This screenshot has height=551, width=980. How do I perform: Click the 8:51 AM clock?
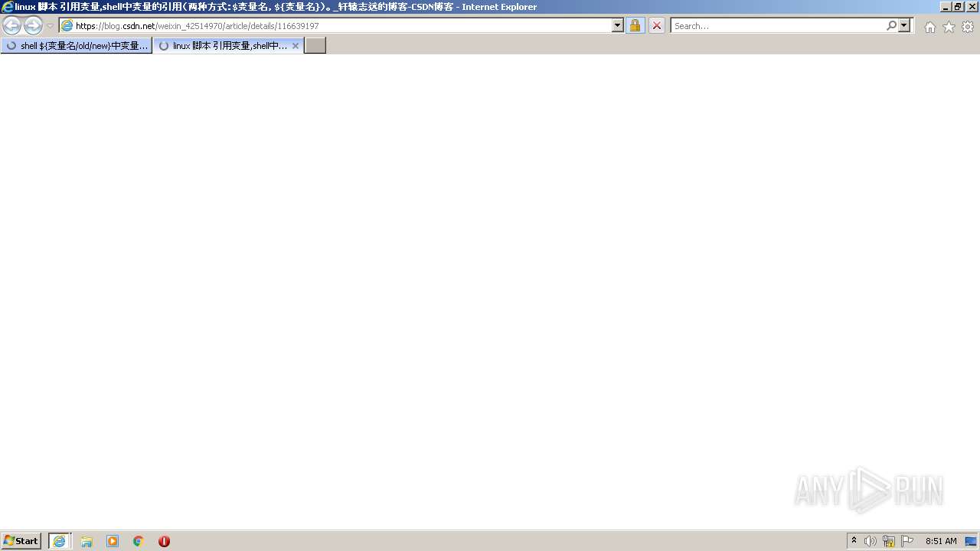point(941,541)
